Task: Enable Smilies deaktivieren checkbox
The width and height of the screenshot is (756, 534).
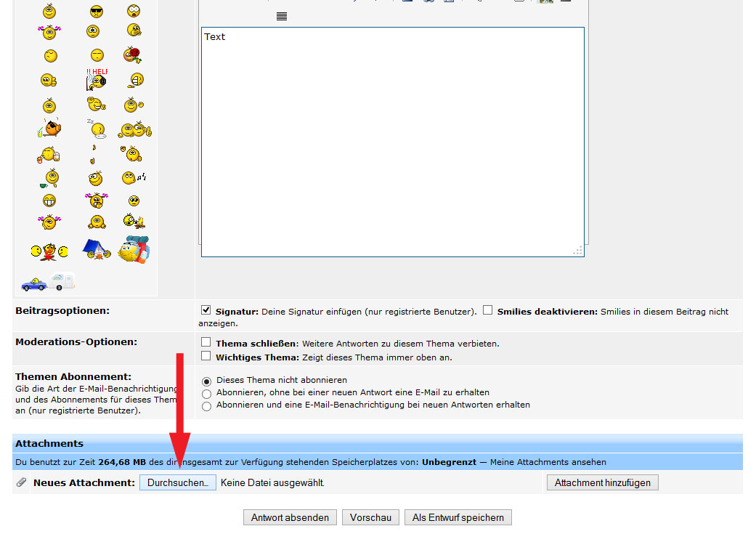Action: click(488, 310)
